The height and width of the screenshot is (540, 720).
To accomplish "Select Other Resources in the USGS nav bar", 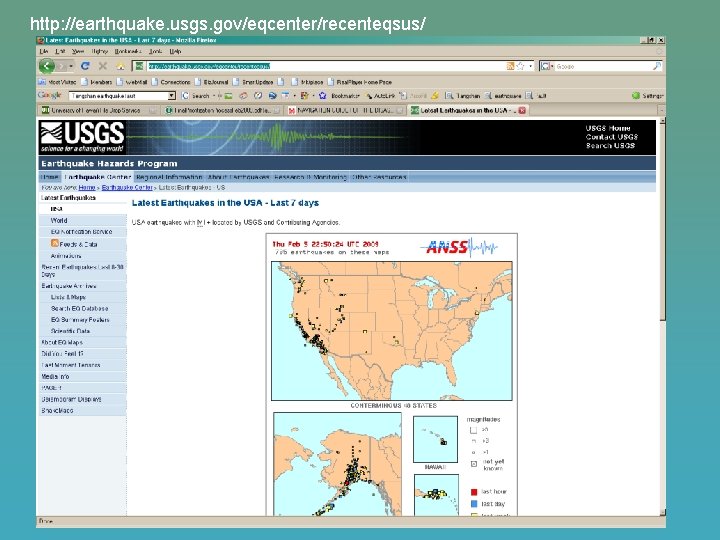I will point(379,177).
